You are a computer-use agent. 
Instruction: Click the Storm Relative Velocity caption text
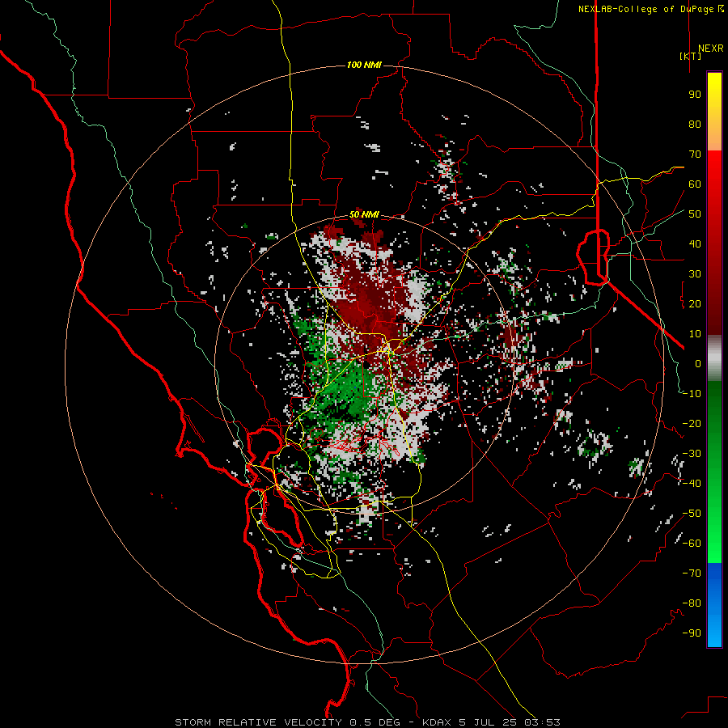tap(367, 722)
